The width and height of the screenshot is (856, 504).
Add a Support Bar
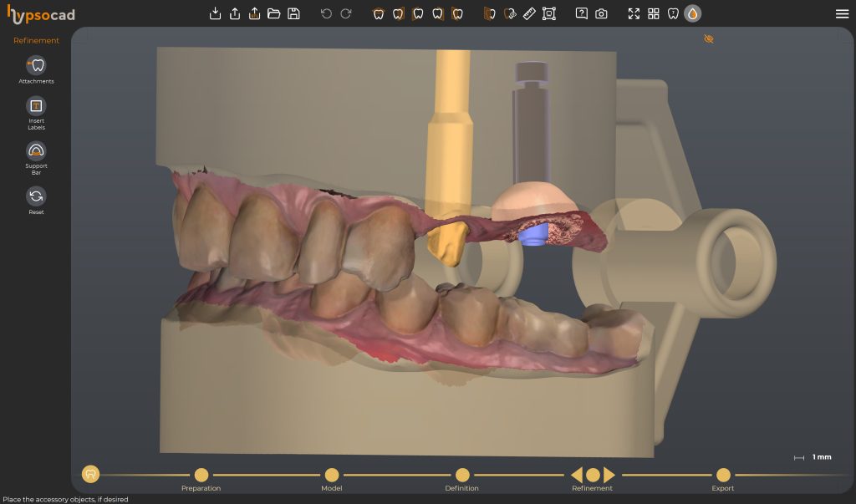click(36, 151)
